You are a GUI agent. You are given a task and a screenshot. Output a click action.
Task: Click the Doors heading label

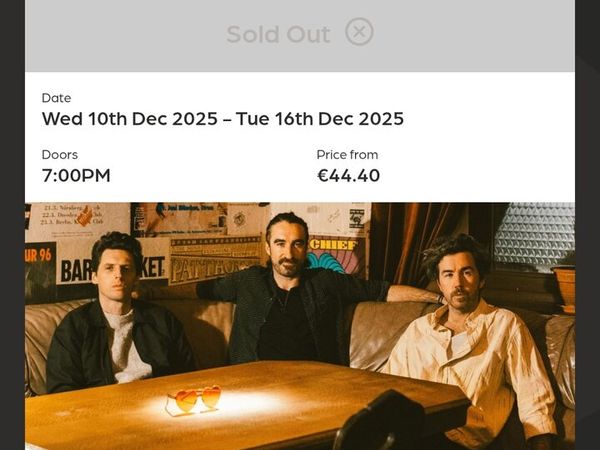pyautogui.click(x=59, y=155)
